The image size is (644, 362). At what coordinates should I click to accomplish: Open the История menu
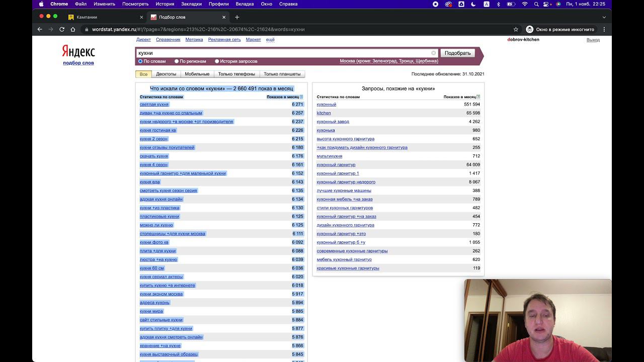[165, 4]
